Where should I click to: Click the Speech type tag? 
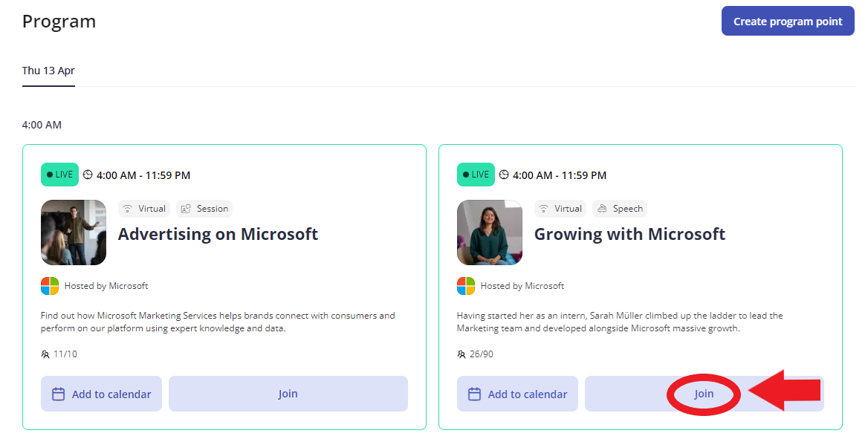[x=620, y=209]
